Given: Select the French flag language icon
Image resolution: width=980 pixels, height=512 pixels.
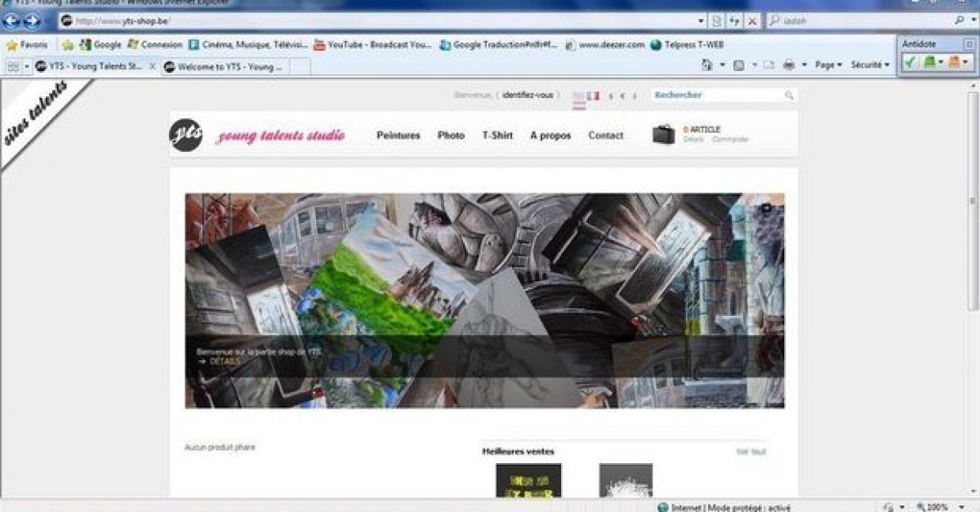Looking at the screenshot, I should click(x=593, y=96).
